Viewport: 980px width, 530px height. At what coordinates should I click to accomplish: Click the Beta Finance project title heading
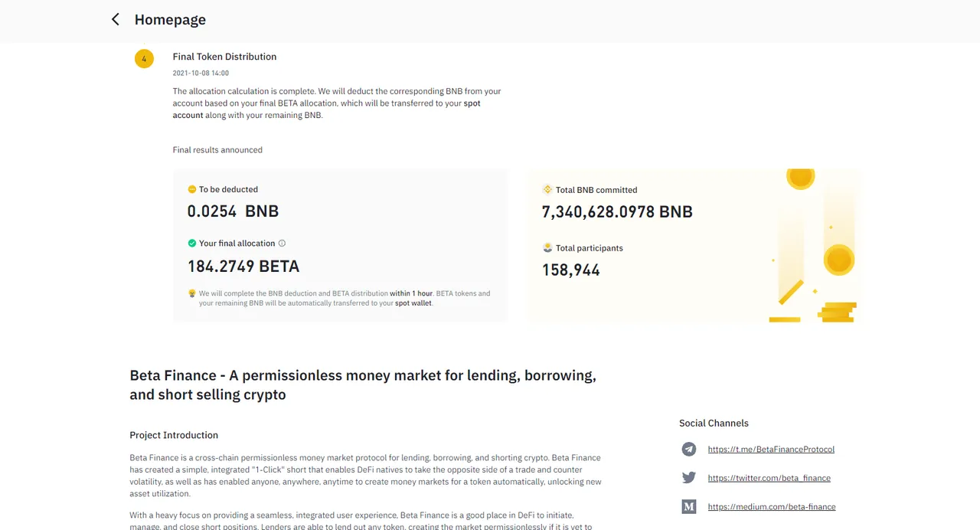363,385
